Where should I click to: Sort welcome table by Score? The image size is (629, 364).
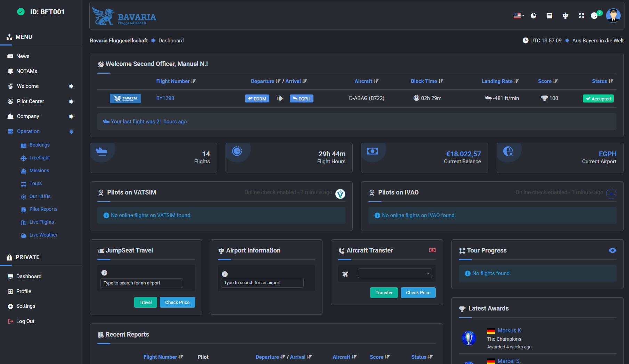click(548, 81)
